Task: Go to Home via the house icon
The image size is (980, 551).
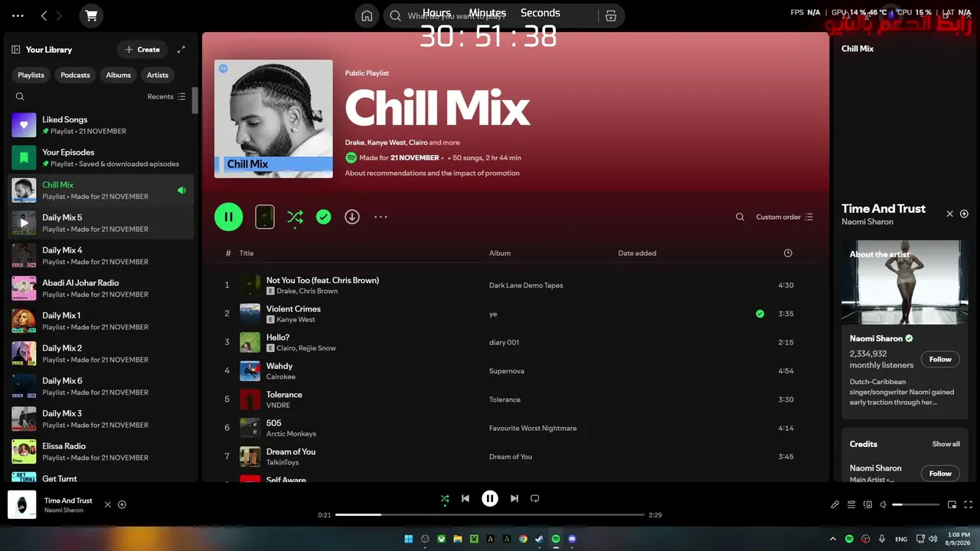Action: click(x=367, y=15)
